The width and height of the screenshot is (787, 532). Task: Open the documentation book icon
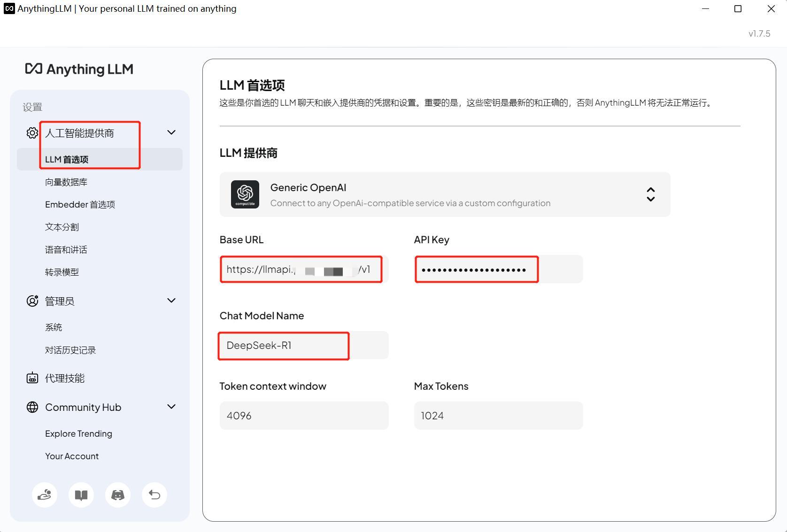click(81, 495)
